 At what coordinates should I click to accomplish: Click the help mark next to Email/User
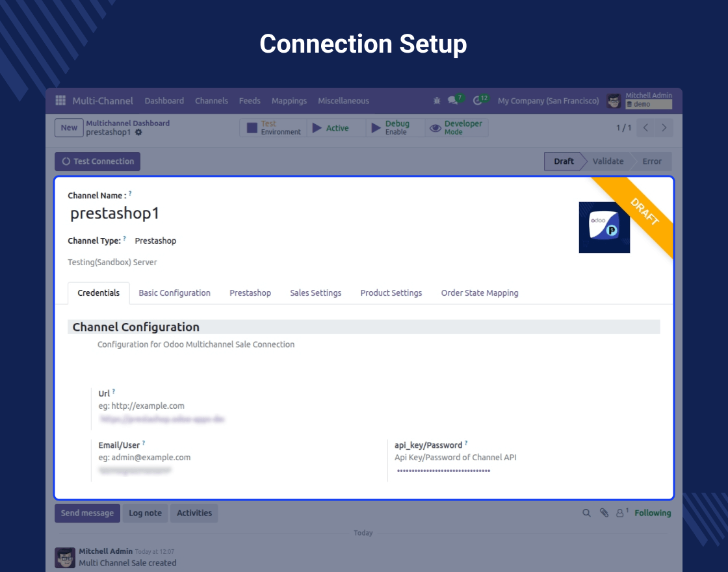pyautogui.click(x=144, y=443)
